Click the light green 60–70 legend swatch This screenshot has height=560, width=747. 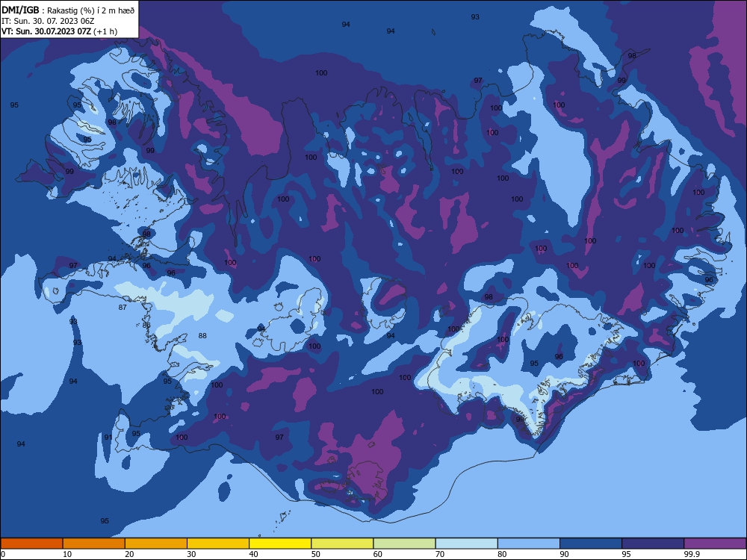pyautogui.click(x=404, y=544)
